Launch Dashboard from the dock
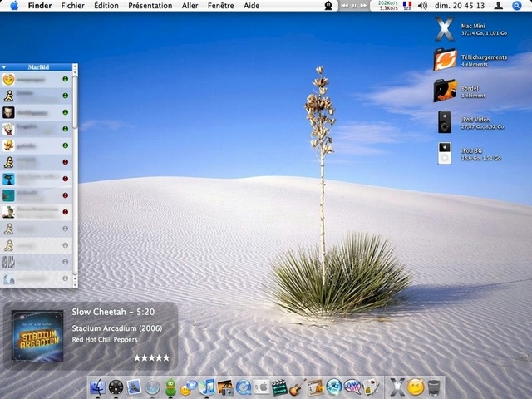Screen dimensions: 532x399 116,387
